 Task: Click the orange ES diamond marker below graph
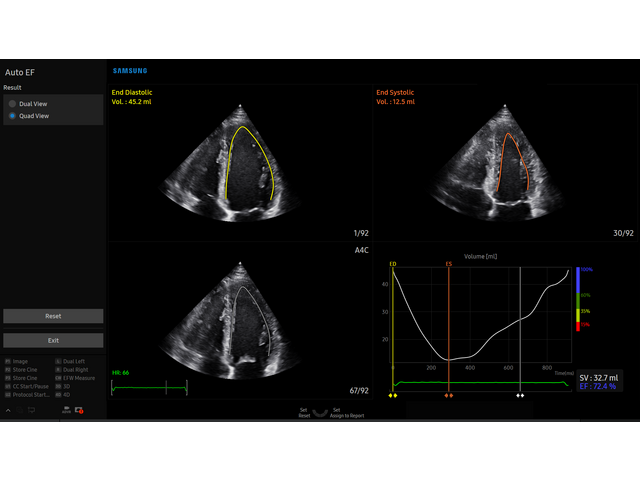(x=449, y=395)
